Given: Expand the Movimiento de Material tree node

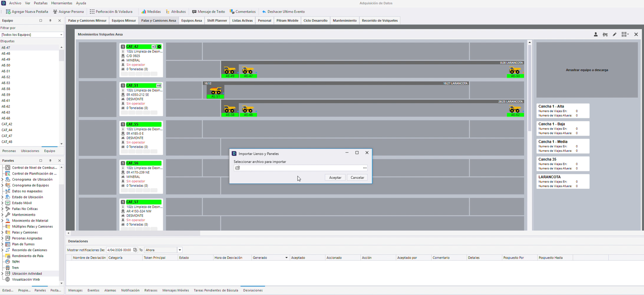Looking at the screenshot, I should (2, 221).
